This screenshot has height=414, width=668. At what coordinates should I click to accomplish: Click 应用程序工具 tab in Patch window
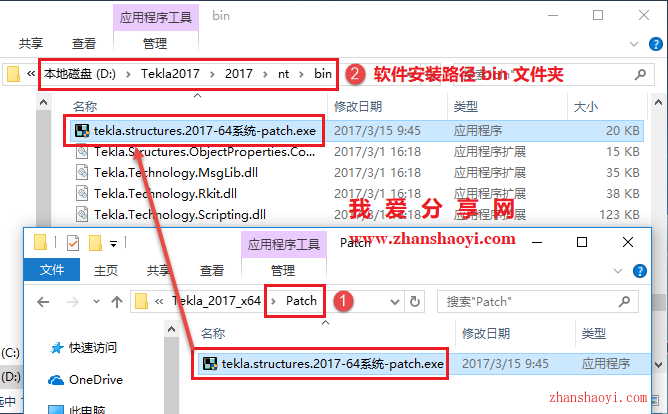(284, 244)
